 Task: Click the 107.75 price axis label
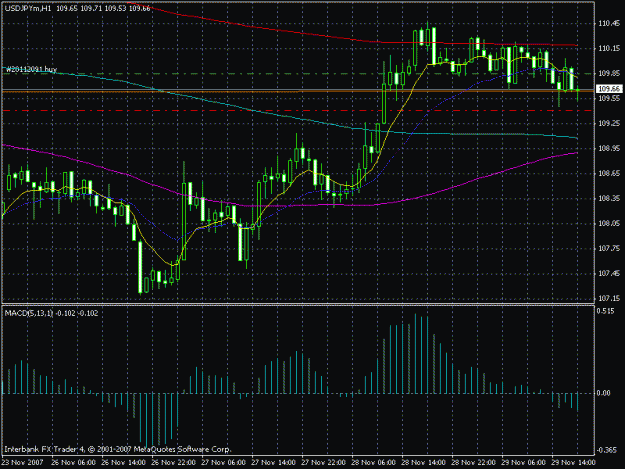[609, 248]
